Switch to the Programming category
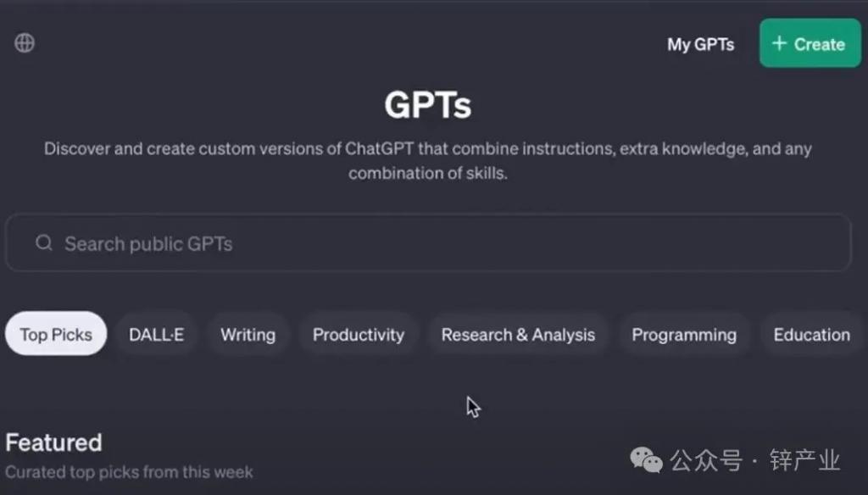The height and width of the screenshot is (495, 868). (684, 335)
